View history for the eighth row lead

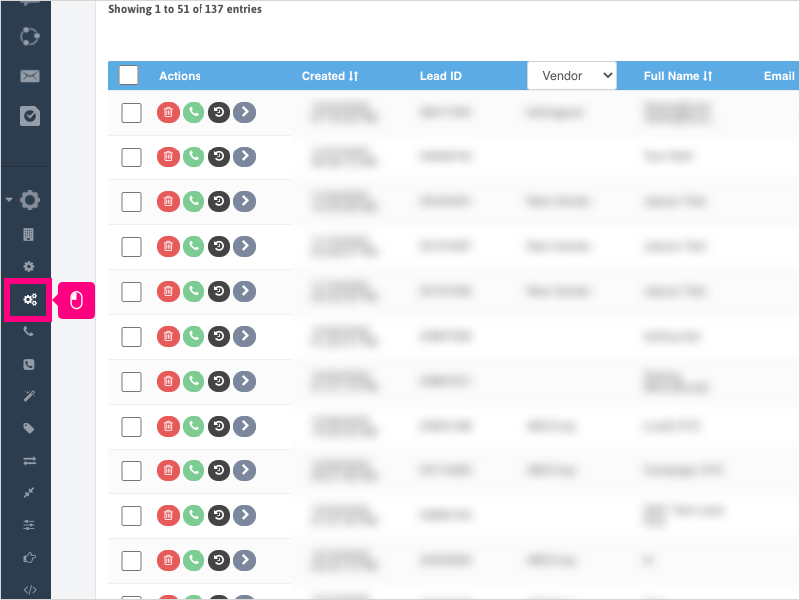(x=219, y=426)
